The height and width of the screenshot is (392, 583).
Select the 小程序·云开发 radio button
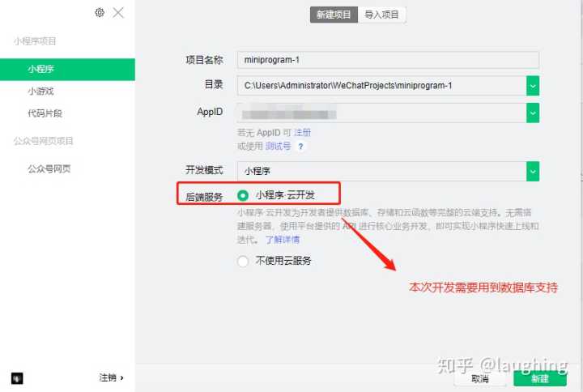243,195
